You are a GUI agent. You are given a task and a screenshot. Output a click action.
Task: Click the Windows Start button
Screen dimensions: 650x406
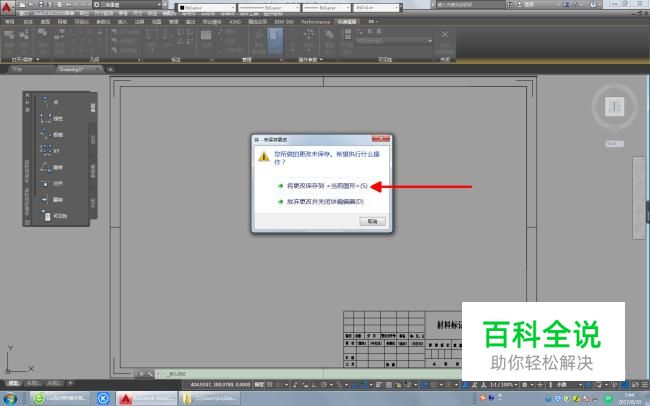tap(10, 399)
